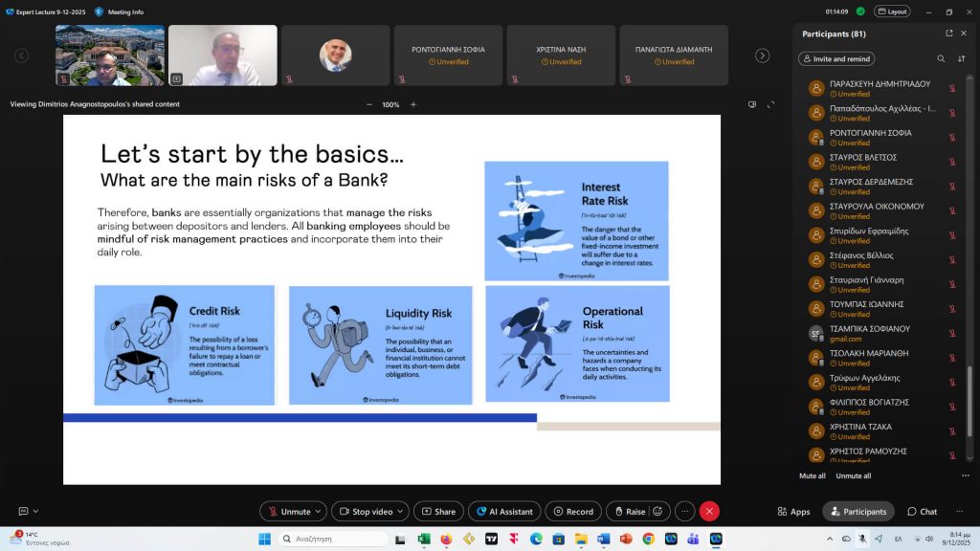This screenshot has height=551, width=980.
Task: Search within the Participants list
Action: click(942, 58)
